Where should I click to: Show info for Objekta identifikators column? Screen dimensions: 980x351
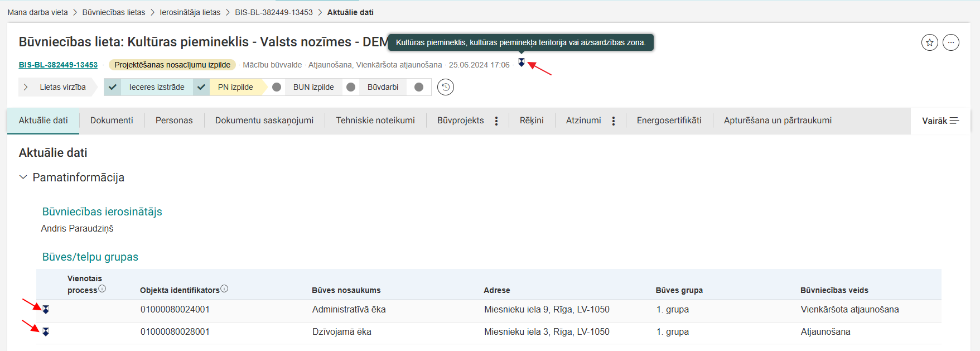(224, 289)
